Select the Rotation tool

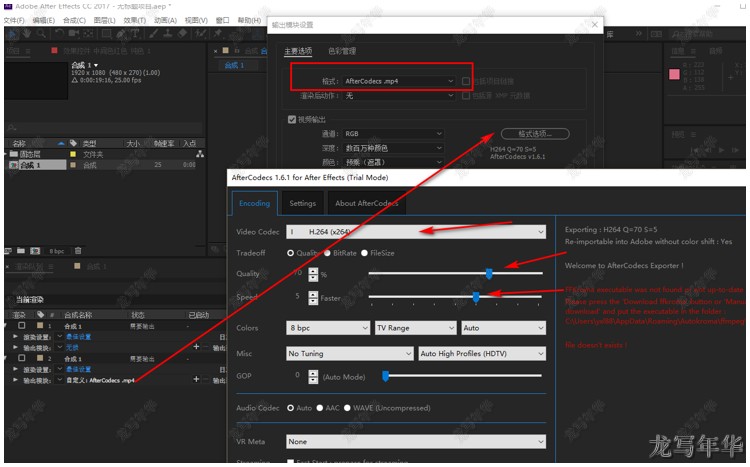(59, 33)
